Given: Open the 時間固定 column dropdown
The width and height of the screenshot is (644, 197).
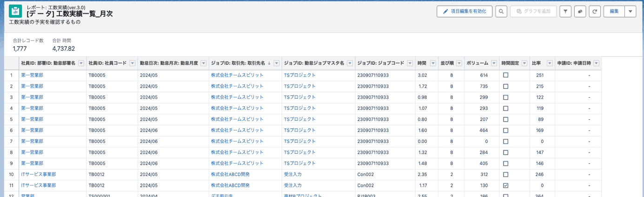Looking at the screenshot, I should point(524,63).
